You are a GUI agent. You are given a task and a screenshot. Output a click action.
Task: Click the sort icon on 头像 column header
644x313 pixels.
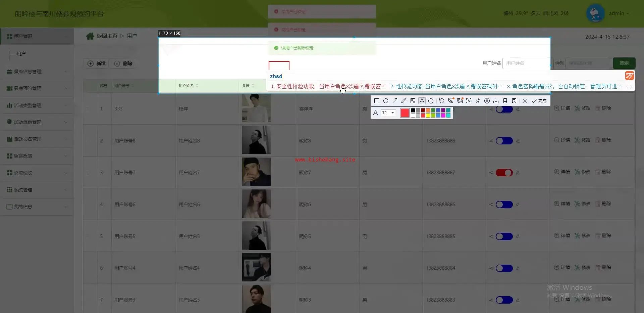tap(253, 86)
